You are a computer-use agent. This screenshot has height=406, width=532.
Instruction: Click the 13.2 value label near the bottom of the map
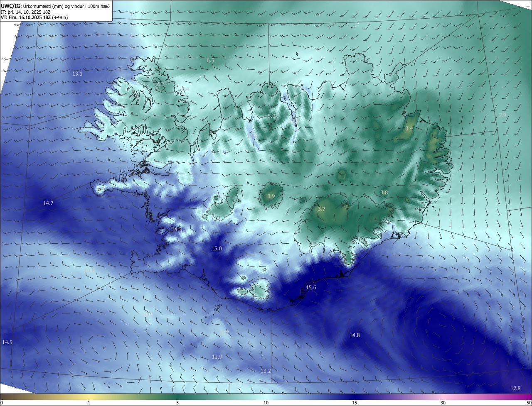click(x=266, y=371)
